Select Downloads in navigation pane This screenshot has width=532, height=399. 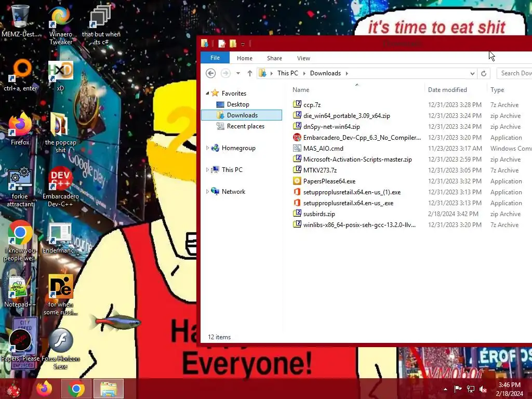242,115
